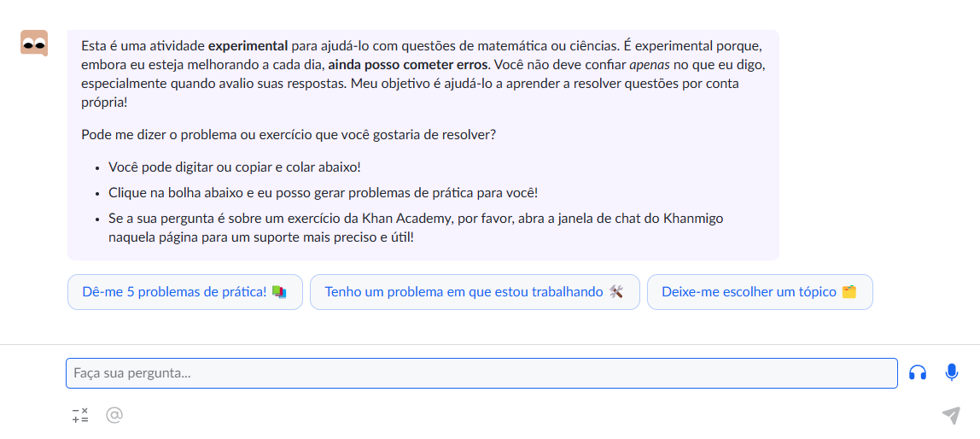
Task: Click the Khanmigo avatar icon
Action: (x=34, y=44)
